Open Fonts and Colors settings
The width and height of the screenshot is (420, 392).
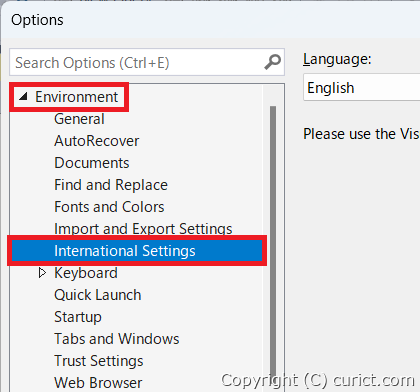[109, 207]
